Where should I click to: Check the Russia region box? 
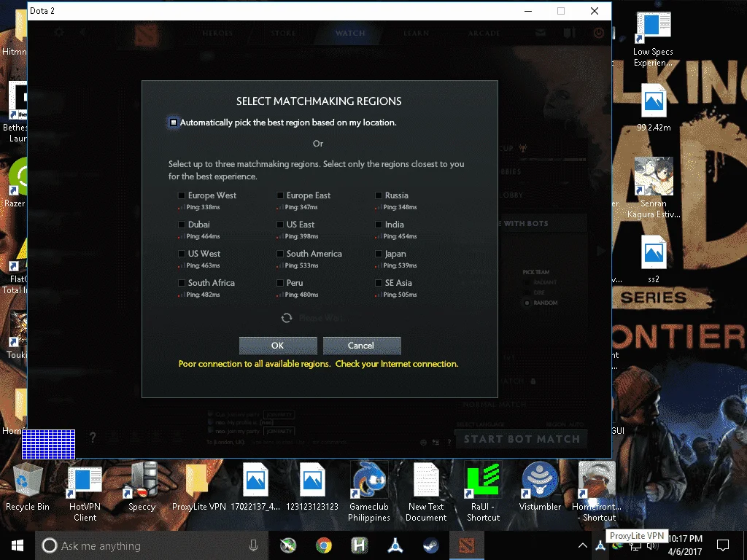pos(379,195)
